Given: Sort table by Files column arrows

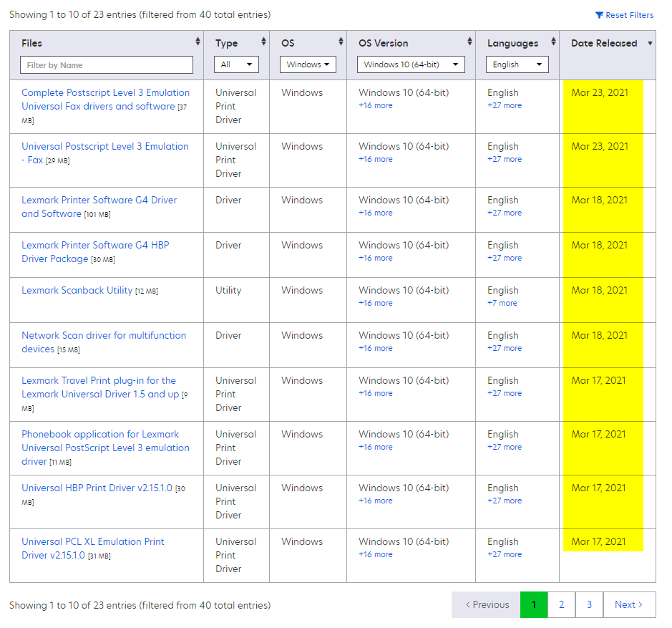Looking at the screenshot, I should click(198, 42).
